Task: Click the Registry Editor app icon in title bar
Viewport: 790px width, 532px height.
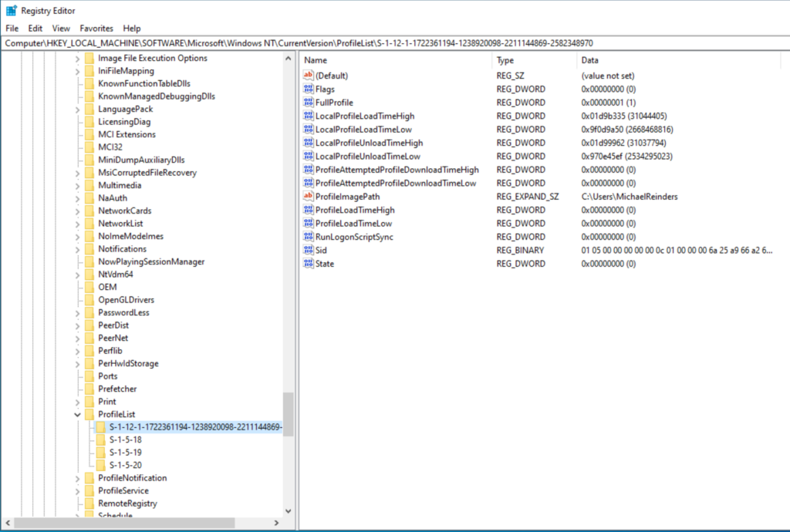Action: pos(11,10)
